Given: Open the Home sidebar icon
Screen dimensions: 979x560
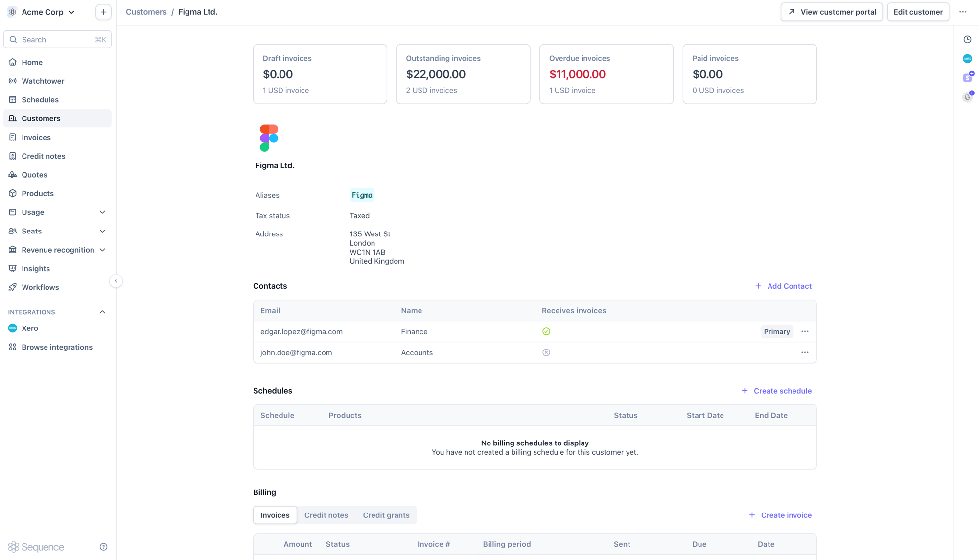Looking at the screenshot, I should [13, 62].
